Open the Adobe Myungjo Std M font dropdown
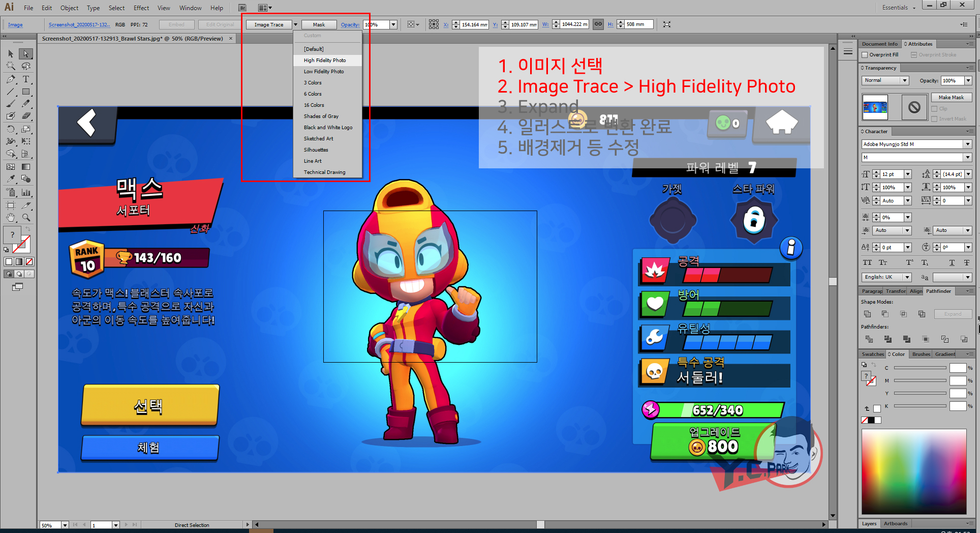 click(x=968, y=144)
